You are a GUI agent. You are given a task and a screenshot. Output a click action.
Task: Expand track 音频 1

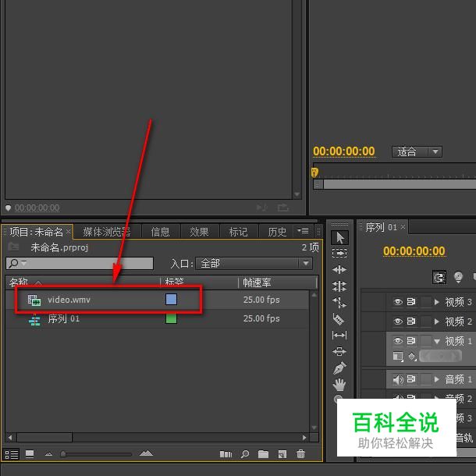437,379
